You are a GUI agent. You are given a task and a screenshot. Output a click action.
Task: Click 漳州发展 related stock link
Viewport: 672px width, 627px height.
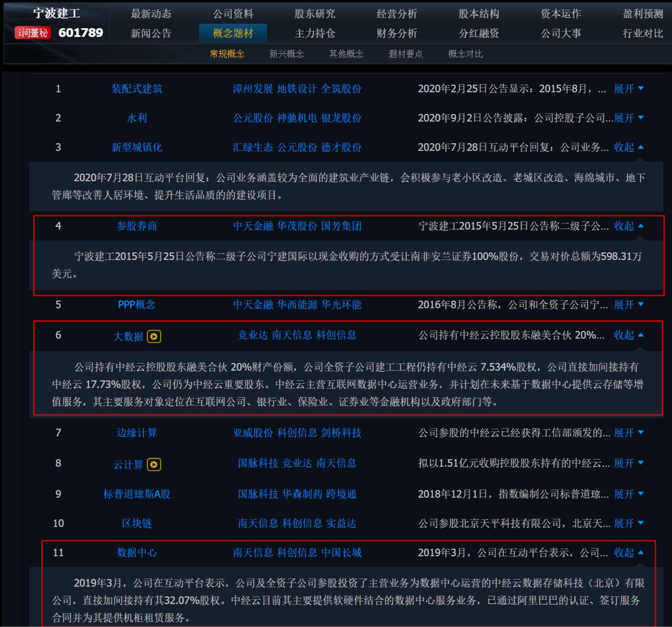(x=253, y=89)
